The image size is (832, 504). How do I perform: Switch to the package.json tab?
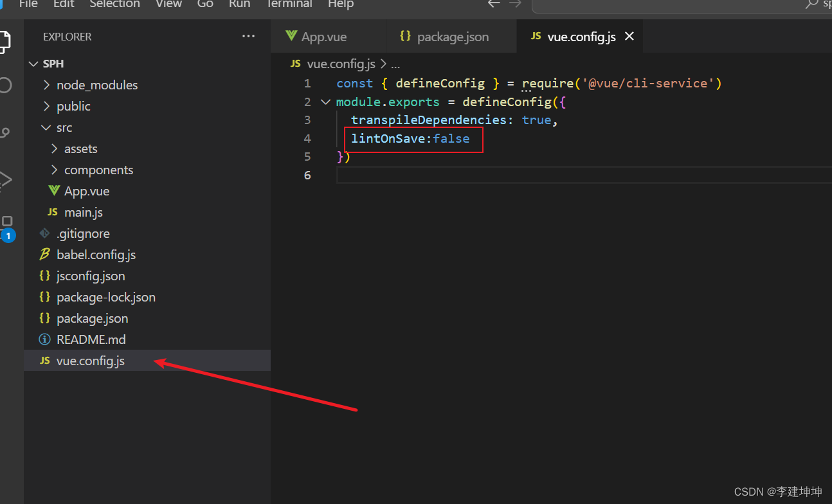coord(452,37)
